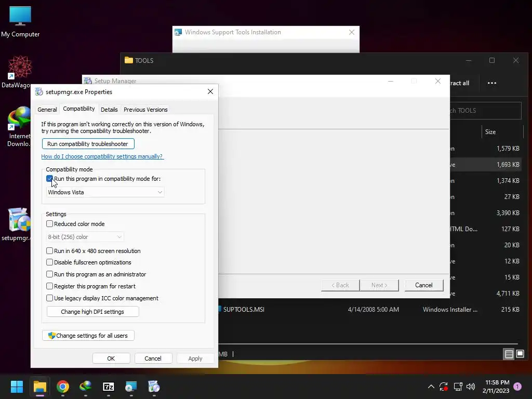Cancel the setupmgr.exe Properties dialog
532x399 pixels.
click(153, 358)
